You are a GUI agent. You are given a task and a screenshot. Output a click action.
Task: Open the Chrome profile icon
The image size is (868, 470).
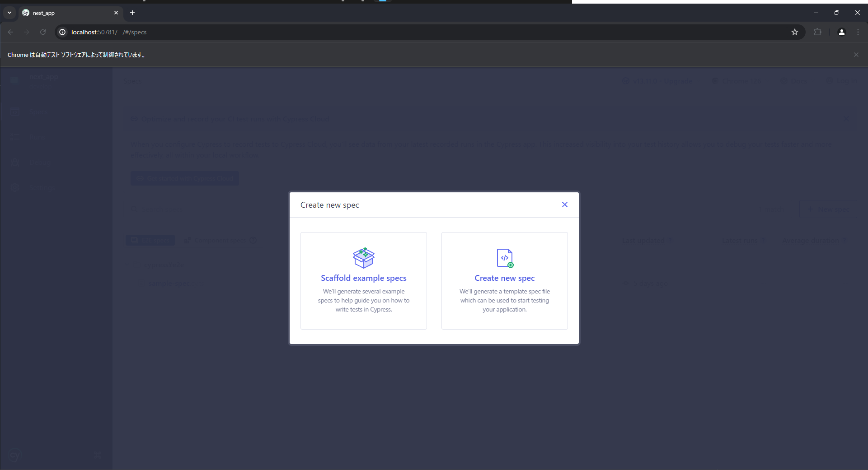coord(841,32)
